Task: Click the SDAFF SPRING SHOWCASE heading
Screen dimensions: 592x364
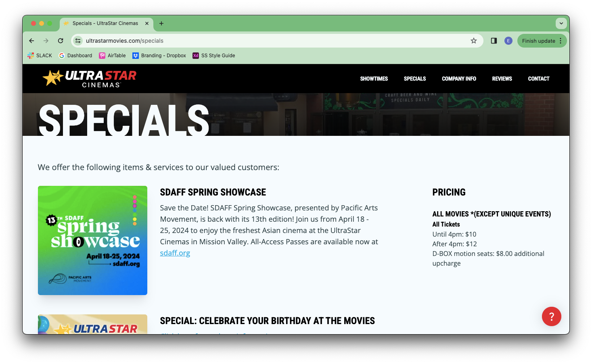Action: pyautogui.click(x=213, y=192)
